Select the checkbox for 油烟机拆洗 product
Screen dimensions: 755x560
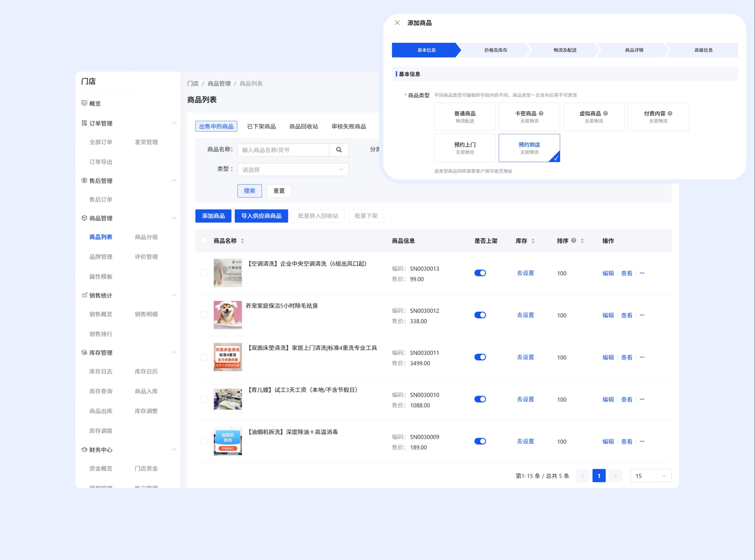click(x=204, y=441)
